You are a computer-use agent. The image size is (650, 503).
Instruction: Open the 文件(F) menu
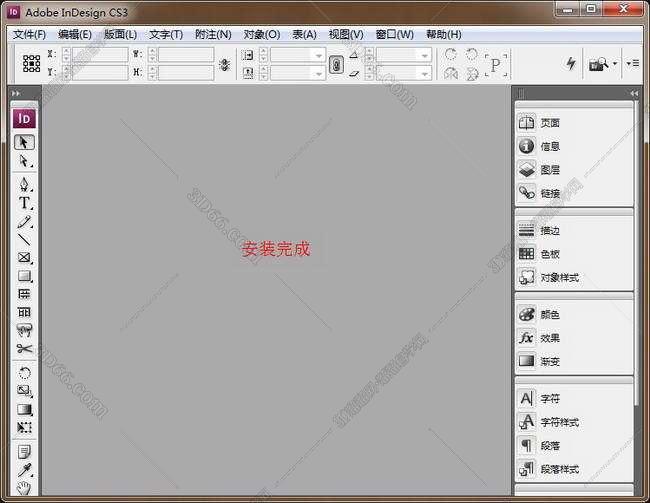tap(29, 34)
